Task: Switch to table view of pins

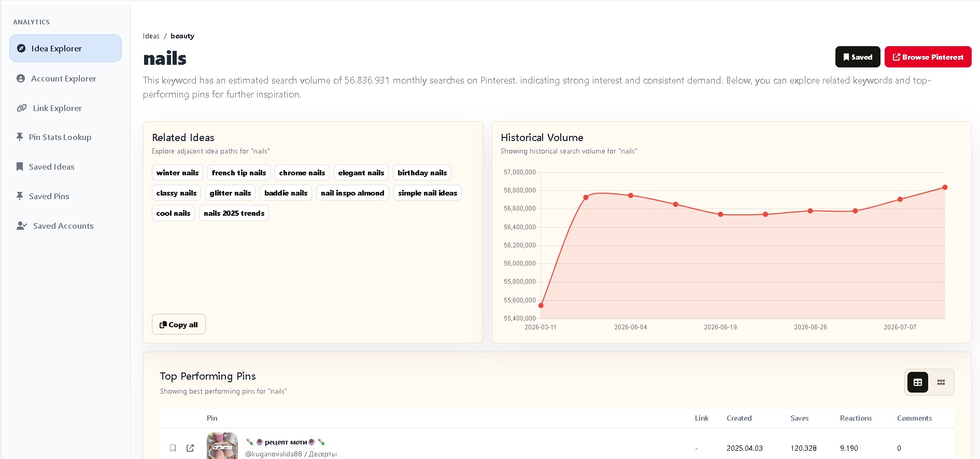Action: click(918, 382)
